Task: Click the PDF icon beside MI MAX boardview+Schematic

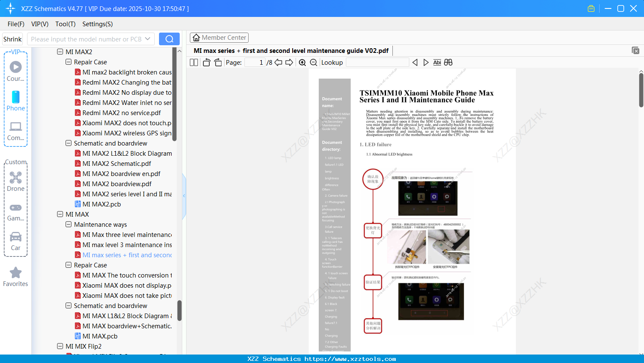Action: pyautogui.click(x=78, y=326)
